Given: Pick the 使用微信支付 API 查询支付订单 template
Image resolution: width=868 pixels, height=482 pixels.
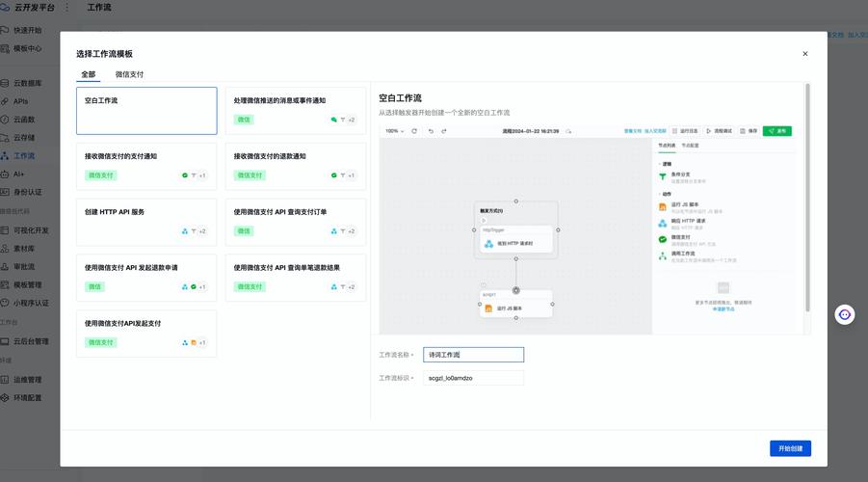Looking at the screenshot, I should tap(295, 222).
